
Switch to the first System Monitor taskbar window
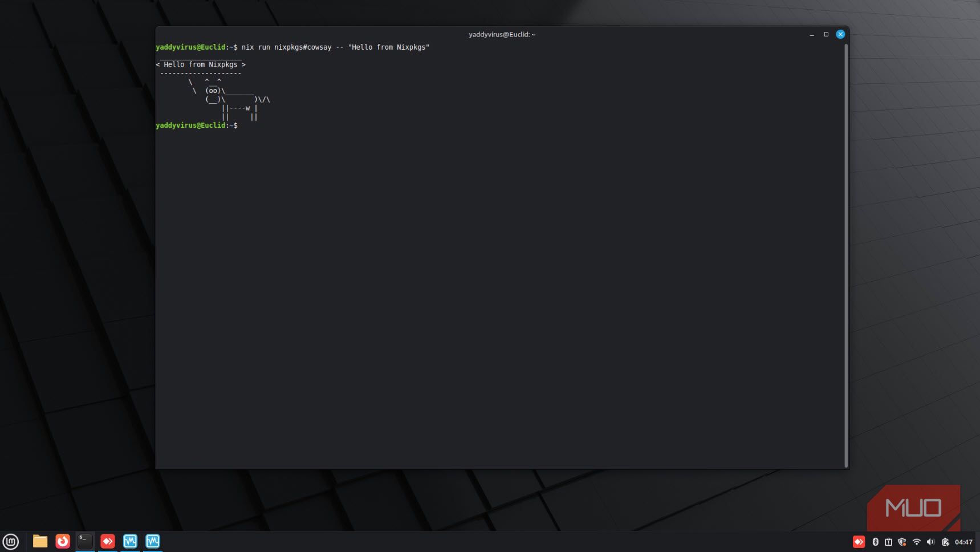coord(130,541)
